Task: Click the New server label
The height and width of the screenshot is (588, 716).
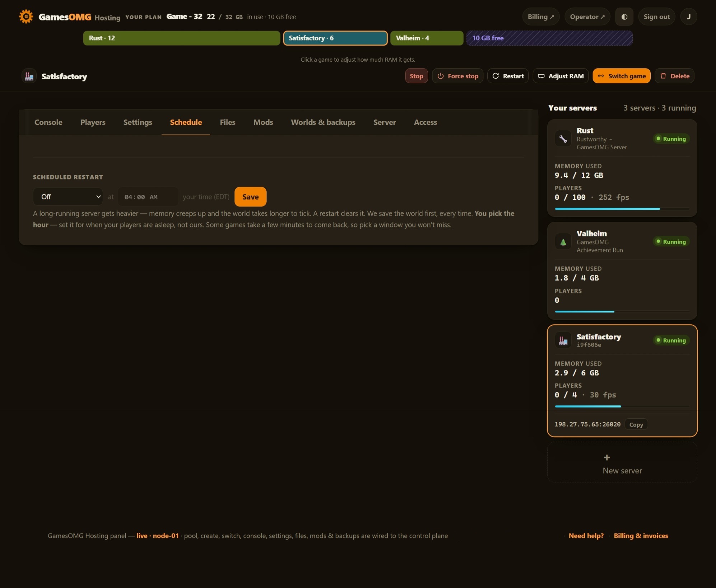Action: tap(622, 471)
